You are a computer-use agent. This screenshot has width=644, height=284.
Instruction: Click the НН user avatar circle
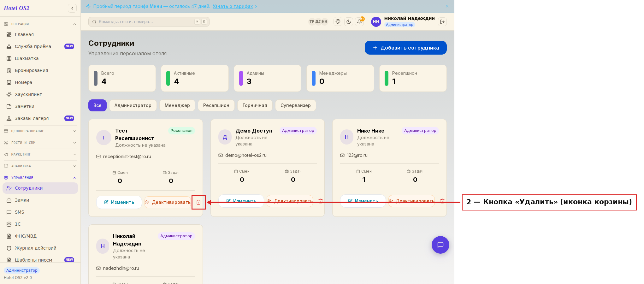376,22
